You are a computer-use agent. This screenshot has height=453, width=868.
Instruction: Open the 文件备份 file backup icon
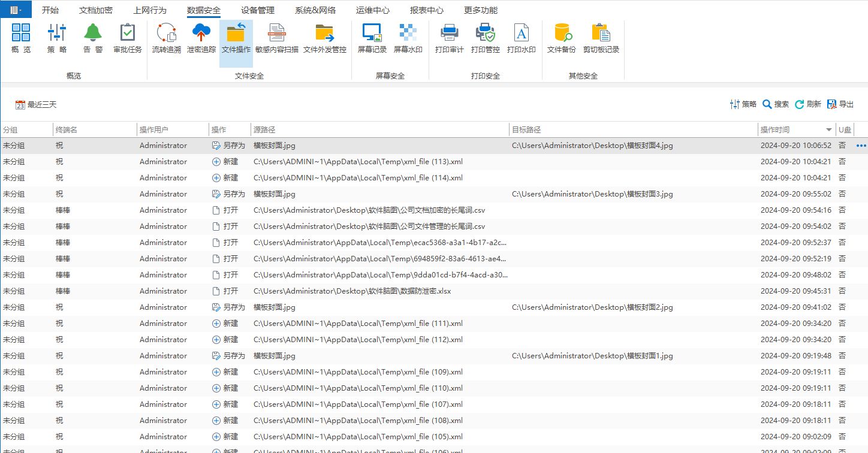point(561,39)
